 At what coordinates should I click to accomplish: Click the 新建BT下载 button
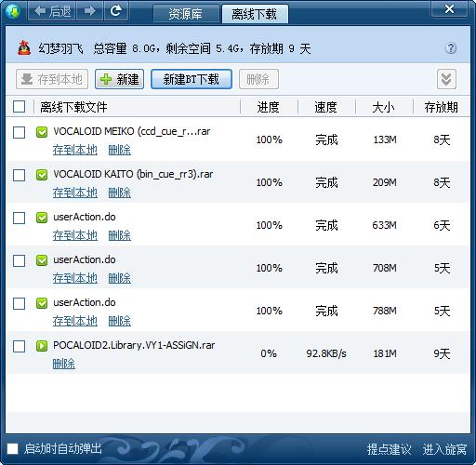192,79
